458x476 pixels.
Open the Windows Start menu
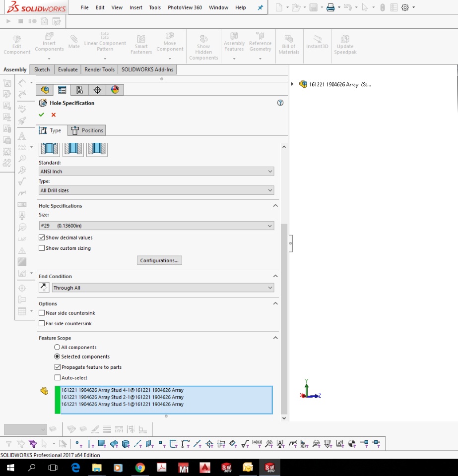point(10,468)
